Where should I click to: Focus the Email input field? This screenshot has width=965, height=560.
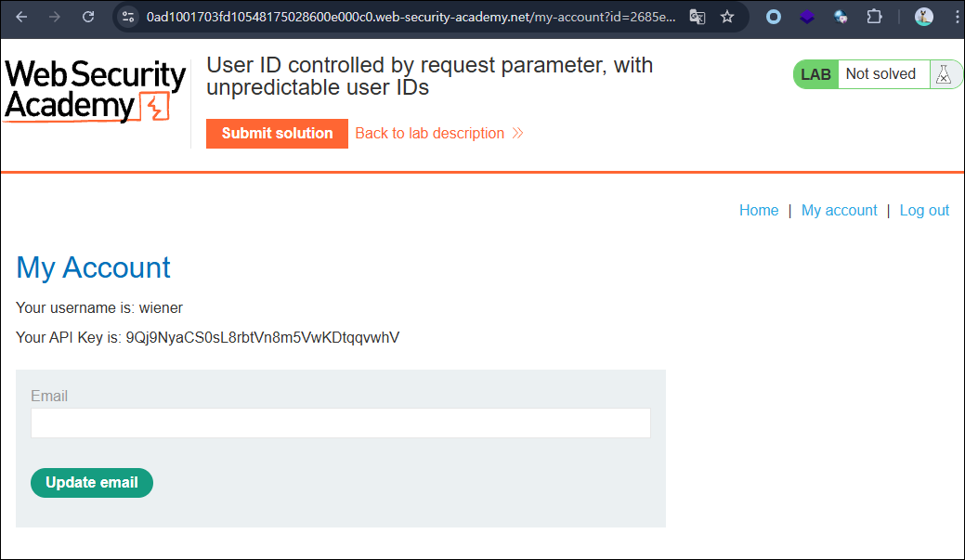(340, 423)
